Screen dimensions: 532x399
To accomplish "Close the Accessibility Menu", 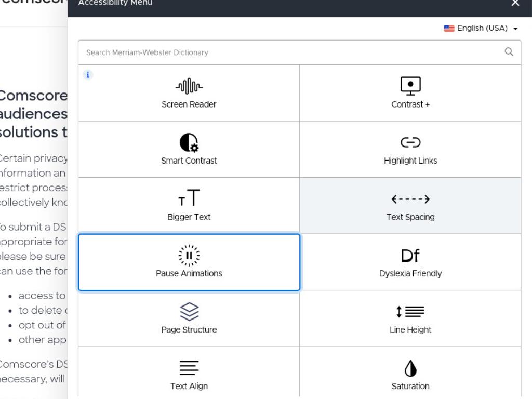I will click(x=515, y=3).
